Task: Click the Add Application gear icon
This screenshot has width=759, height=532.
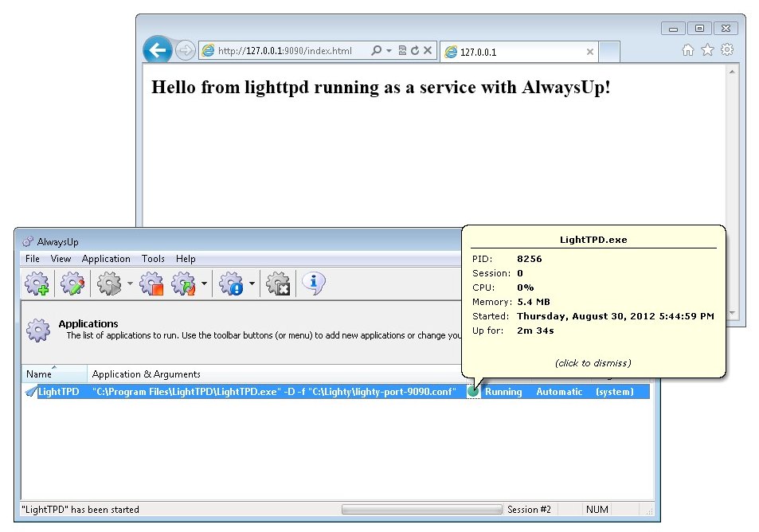Action: tap(37, 284)
